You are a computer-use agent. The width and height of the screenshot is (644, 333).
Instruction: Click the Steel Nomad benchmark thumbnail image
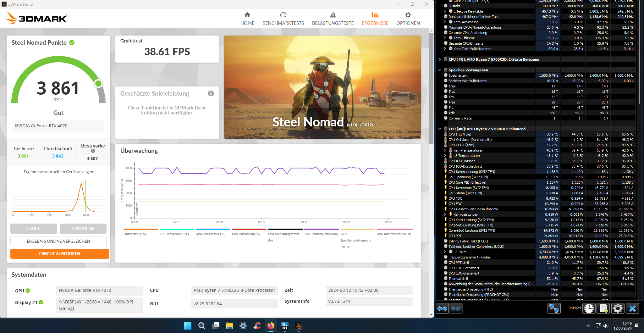click(322, 87)
